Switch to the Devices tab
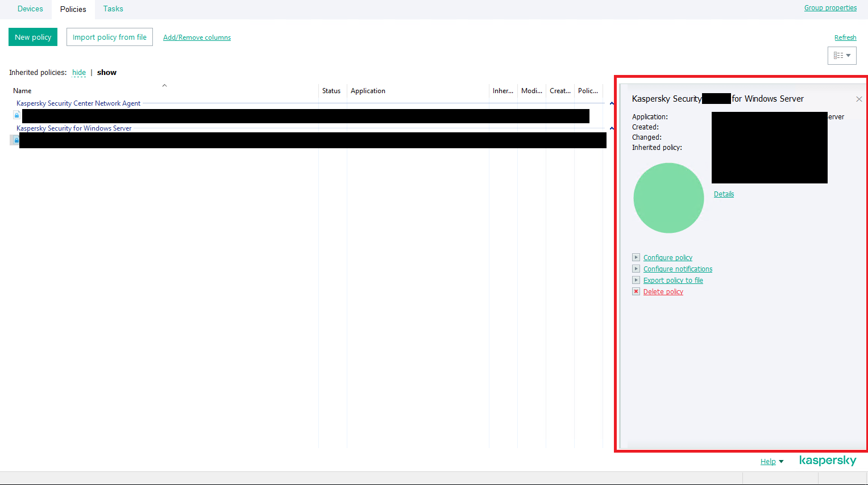The height and width of the screenshot is (485, 868). (x=30, y=9)
